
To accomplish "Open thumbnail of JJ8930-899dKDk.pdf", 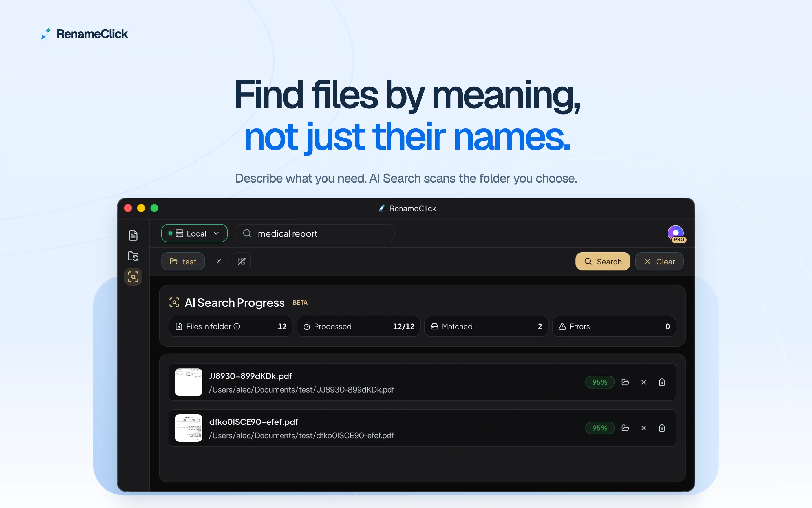I will pyautogui.click(x=189, y=382).
